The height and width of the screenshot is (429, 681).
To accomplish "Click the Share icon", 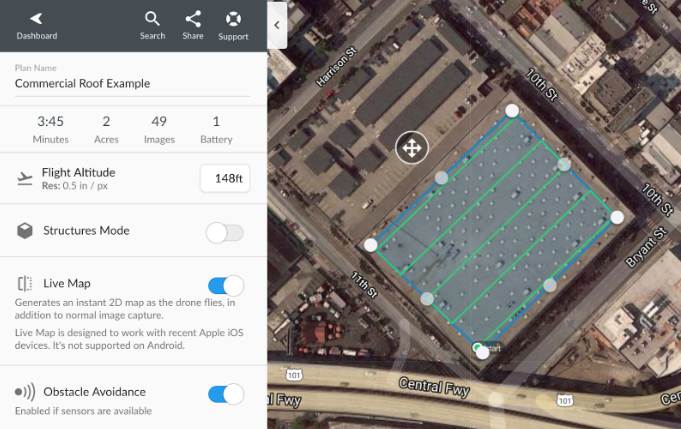I will tap(193, 19).
